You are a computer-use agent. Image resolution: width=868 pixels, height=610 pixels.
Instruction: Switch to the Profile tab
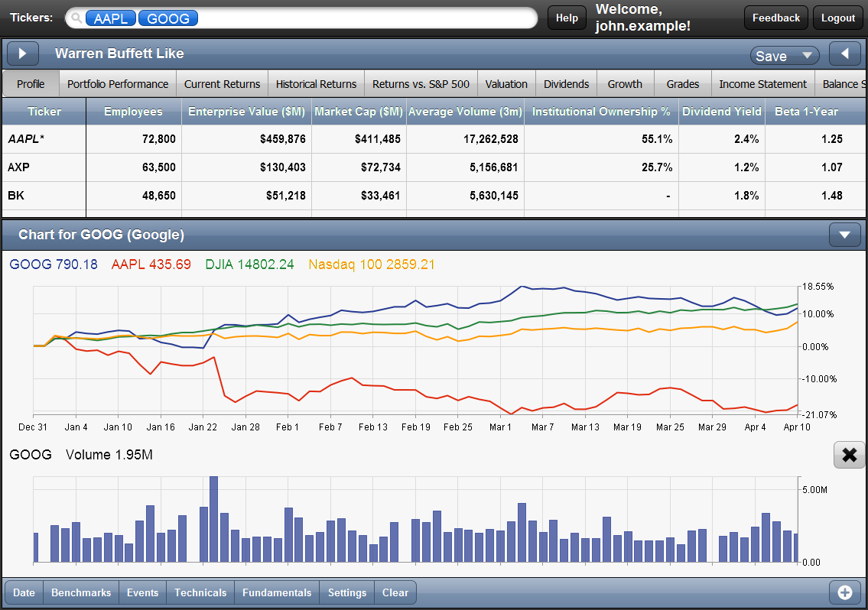pyautogui.click(x=31, y=84)
